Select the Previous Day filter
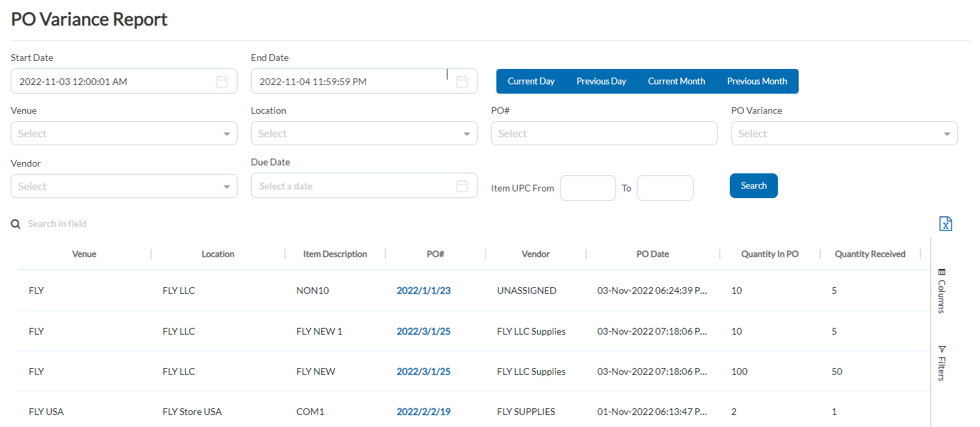The width and height of the screenshot is (980, 427). click(x=600, y=81)
